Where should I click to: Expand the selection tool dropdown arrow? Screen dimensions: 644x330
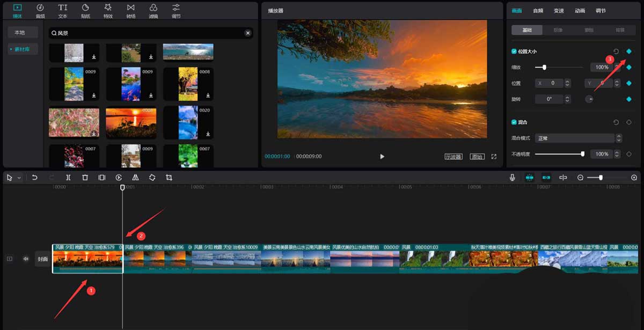click(x=19, y=178)
